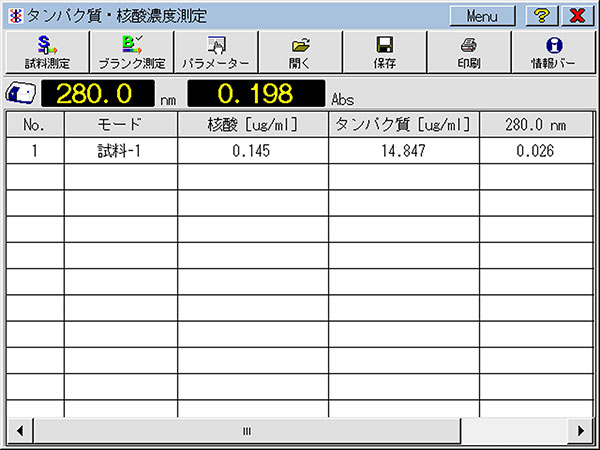This screenshot has width=600, height=450.
Task: Select the 核酸 [ug/ml] column header
Action: click(253, 125)
